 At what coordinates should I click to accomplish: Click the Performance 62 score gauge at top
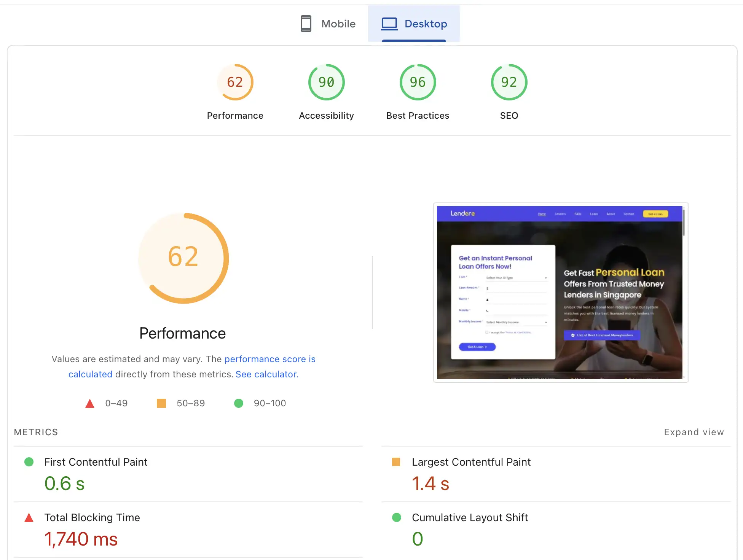235,82
